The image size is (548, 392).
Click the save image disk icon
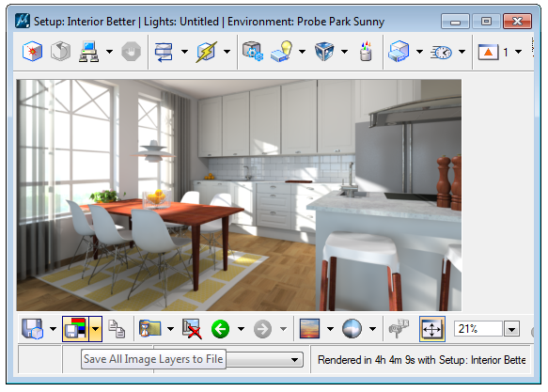pyautogui.click(x=32, y=329)
